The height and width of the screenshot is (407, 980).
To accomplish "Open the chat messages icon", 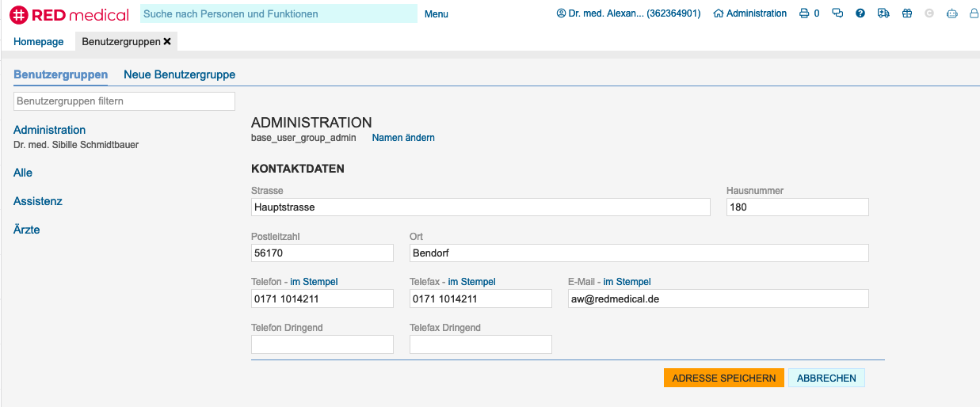I will [x=837, y=13].
